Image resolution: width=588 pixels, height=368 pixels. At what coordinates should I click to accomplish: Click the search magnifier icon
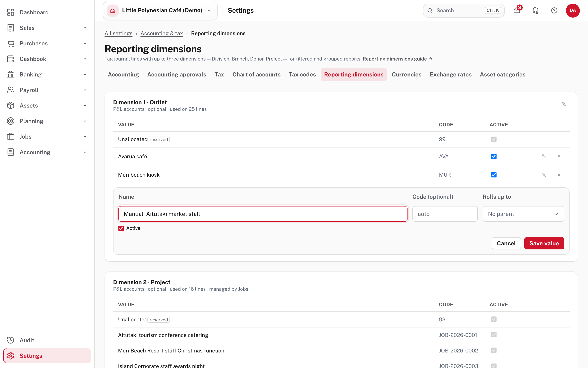[430, 10]
